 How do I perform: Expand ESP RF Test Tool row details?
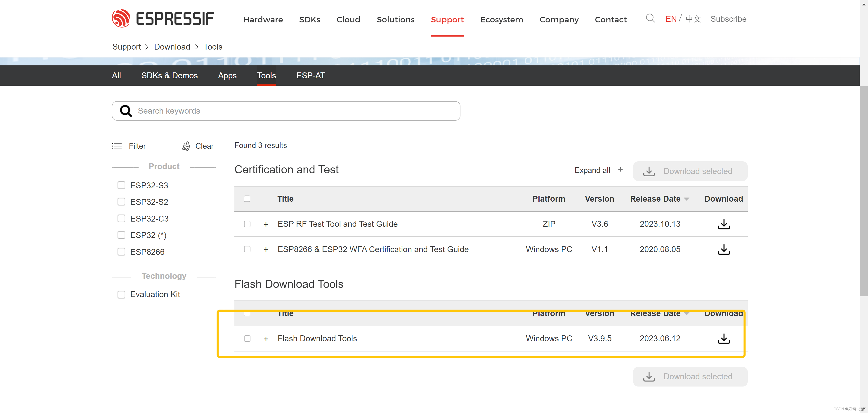pyautogui.click(x=266, y=224)
